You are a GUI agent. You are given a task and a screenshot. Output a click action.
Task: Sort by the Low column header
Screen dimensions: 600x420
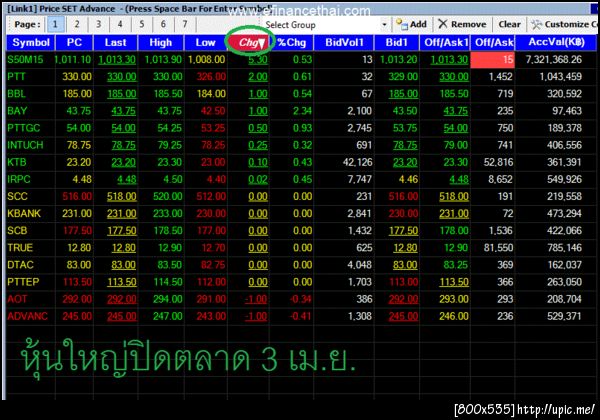coord(205,42)
